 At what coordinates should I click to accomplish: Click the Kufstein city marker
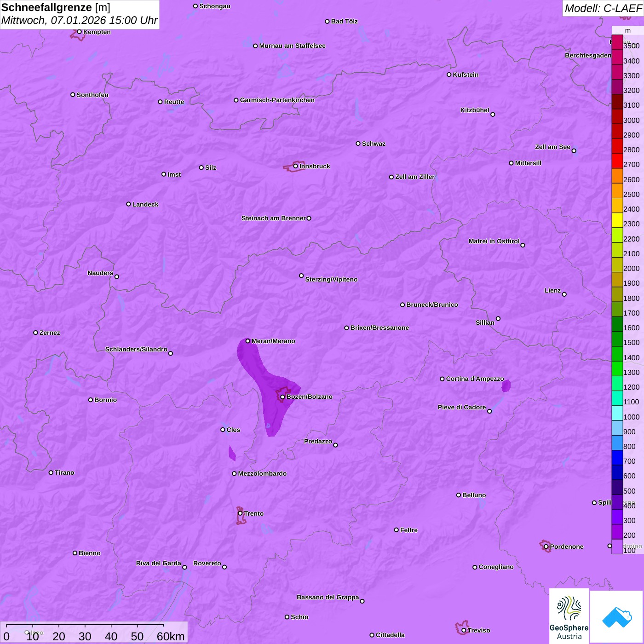pos(449,75)
